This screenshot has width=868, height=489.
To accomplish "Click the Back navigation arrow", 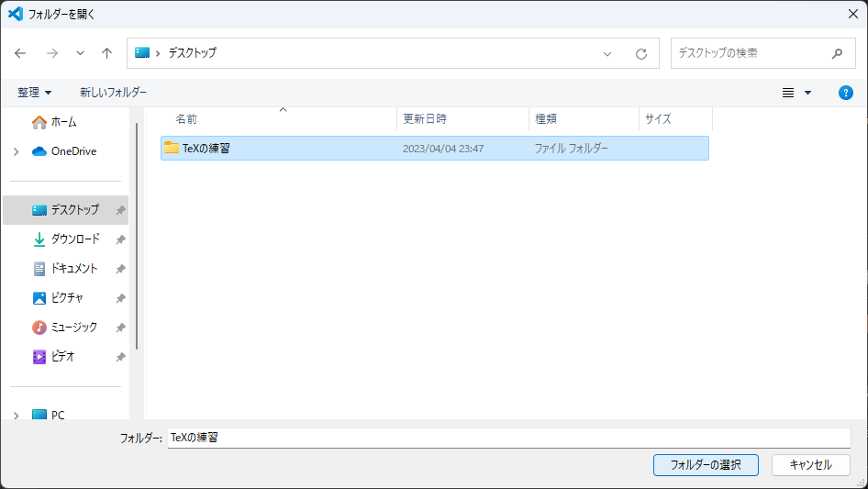I will pos(20,53).
